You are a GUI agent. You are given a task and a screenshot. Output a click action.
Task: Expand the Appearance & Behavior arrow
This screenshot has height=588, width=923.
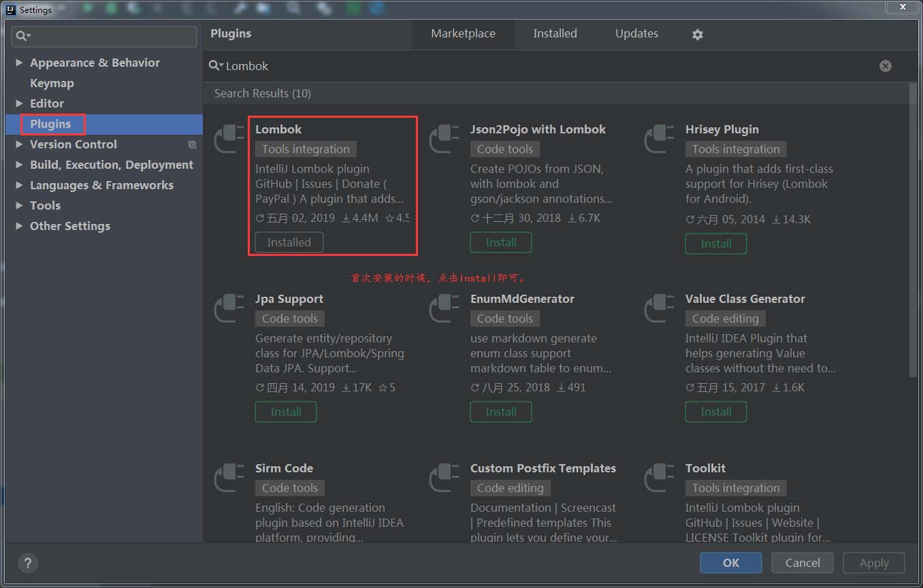click(19, 63)
